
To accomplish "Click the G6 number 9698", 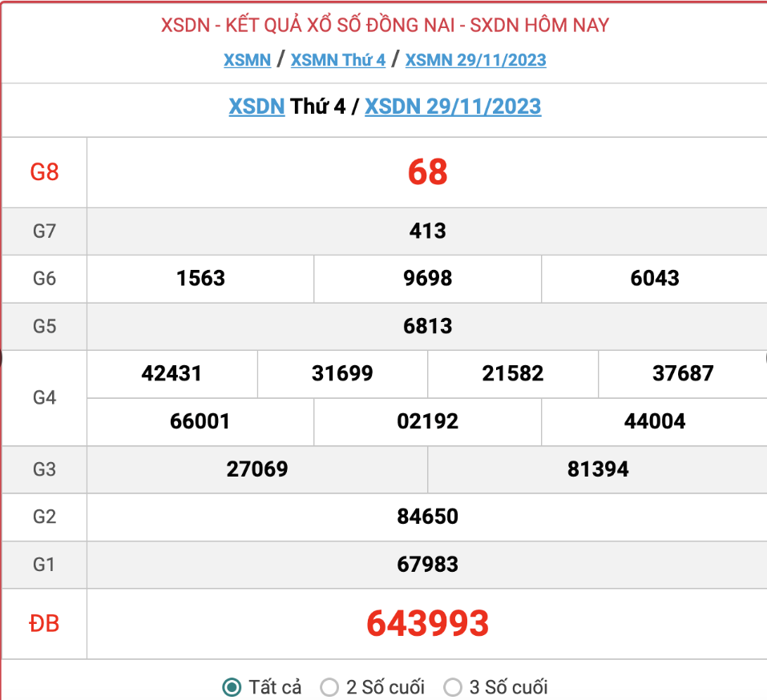I will point(427,279).
